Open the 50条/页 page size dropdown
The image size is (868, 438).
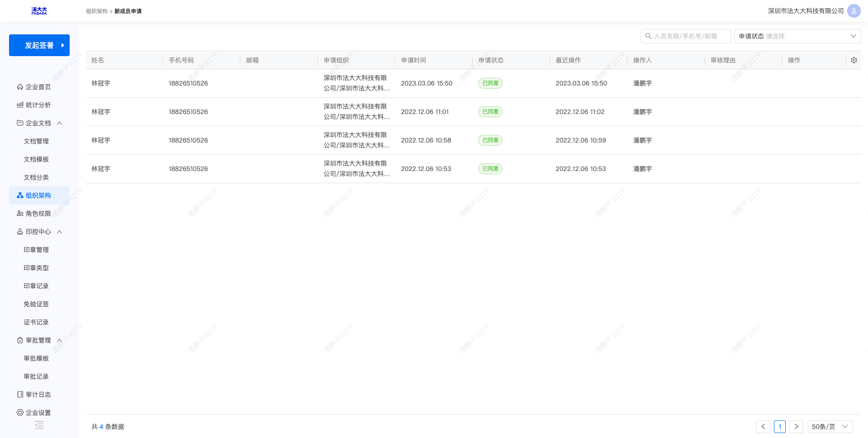(830, 427)
